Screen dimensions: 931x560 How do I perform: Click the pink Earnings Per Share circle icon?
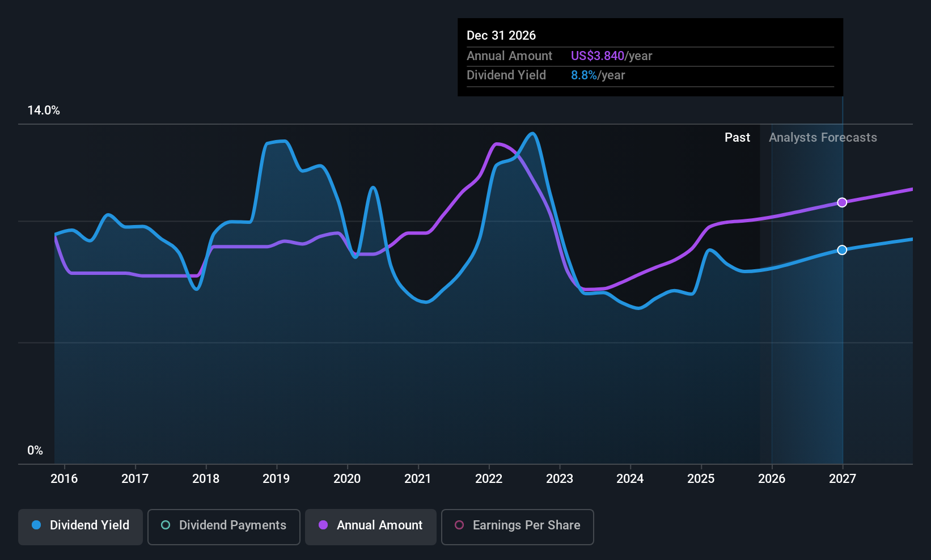click(x=459, y=525)
